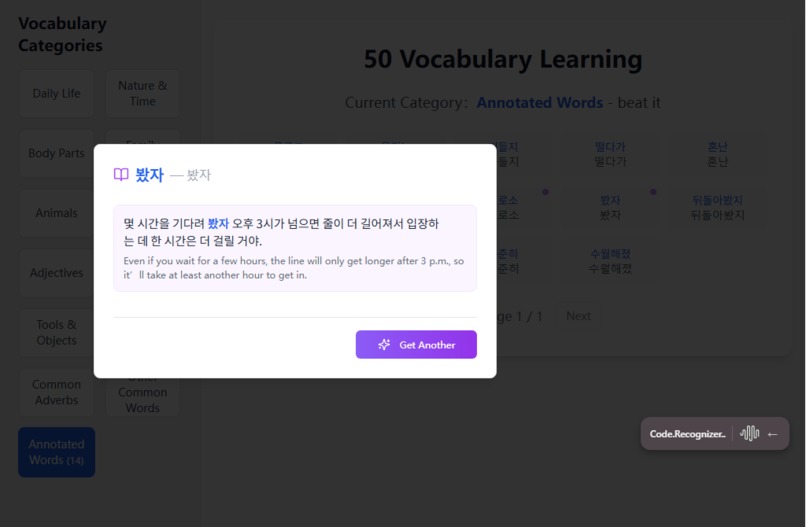Select the Daily Life category
This screenshot has height=527, width=806.
[x=57, y=94]
